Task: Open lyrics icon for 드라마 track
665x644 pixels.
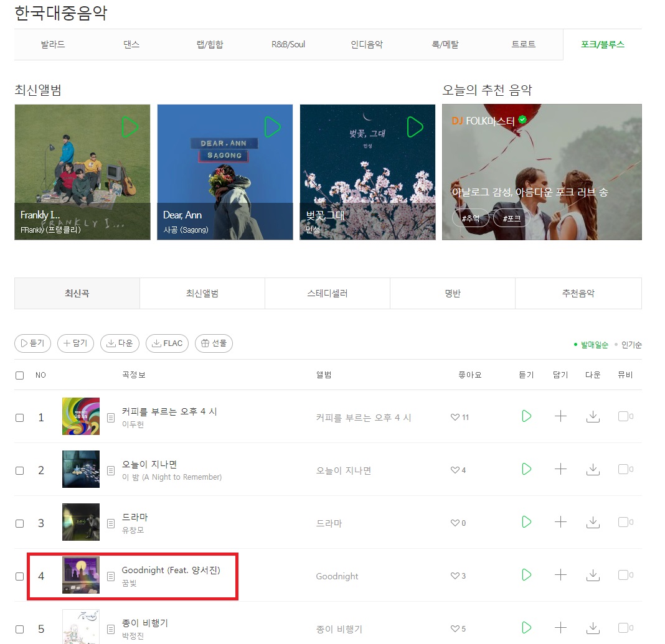Action: [x=111, y=524]
